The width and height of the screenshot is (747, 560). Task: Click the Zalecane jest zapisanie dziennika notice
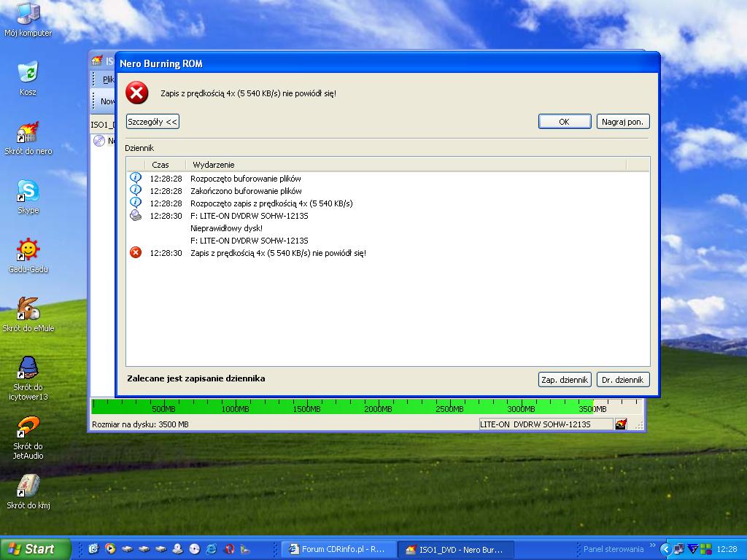[x=196, y=378]
